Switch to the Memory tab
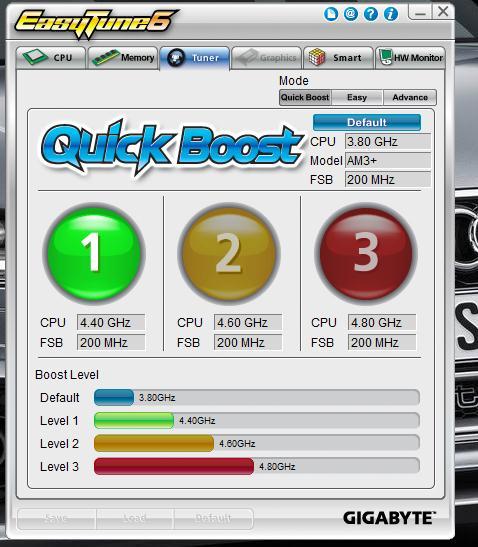Screen dimensions: 478x547 coord(123,58)
